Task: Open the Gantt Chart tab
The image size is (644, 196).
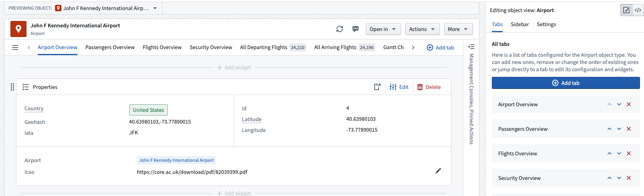Action: (393, 47)
